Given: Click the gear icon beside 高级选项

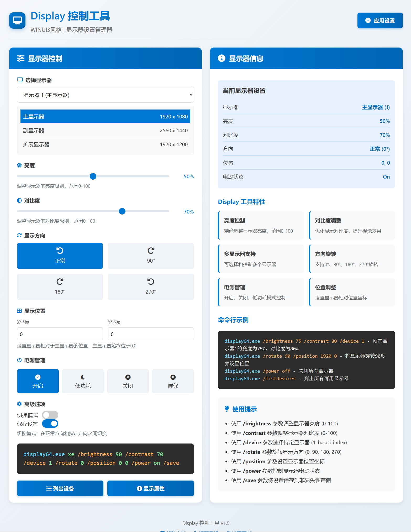Looking at the screenshot, I should click(19, 404).
